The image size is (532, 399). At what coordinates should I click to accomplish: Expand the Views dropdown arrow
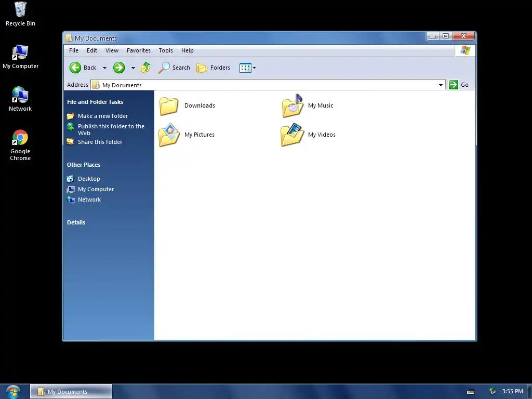pyautogui.click(x=254, y=68)
